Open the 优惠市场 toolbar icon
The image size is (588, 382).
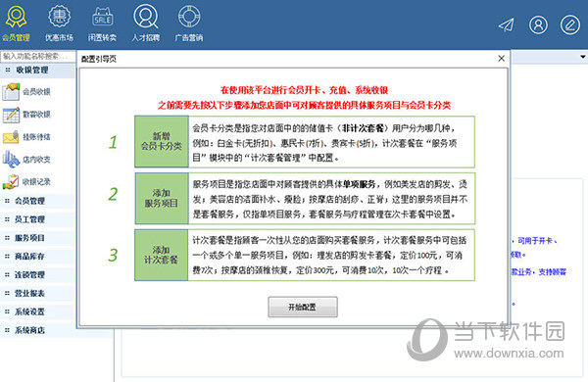(59, 23)
